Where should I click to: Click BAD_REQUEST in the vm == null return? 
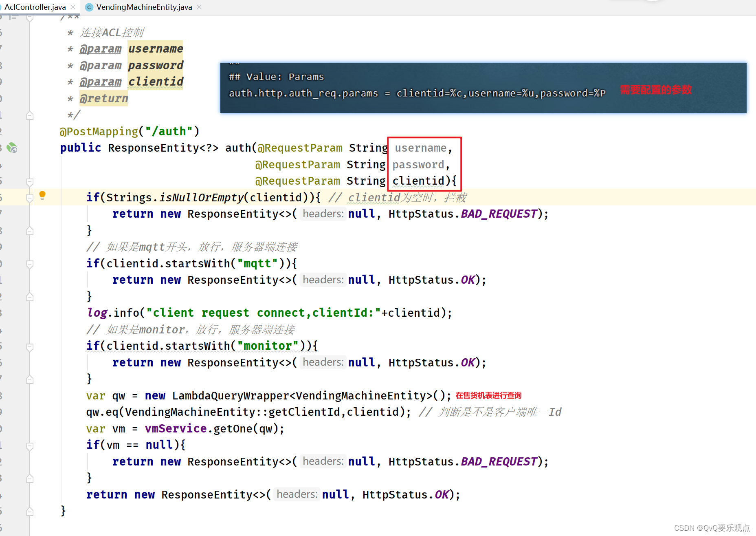tap(499, 462)
